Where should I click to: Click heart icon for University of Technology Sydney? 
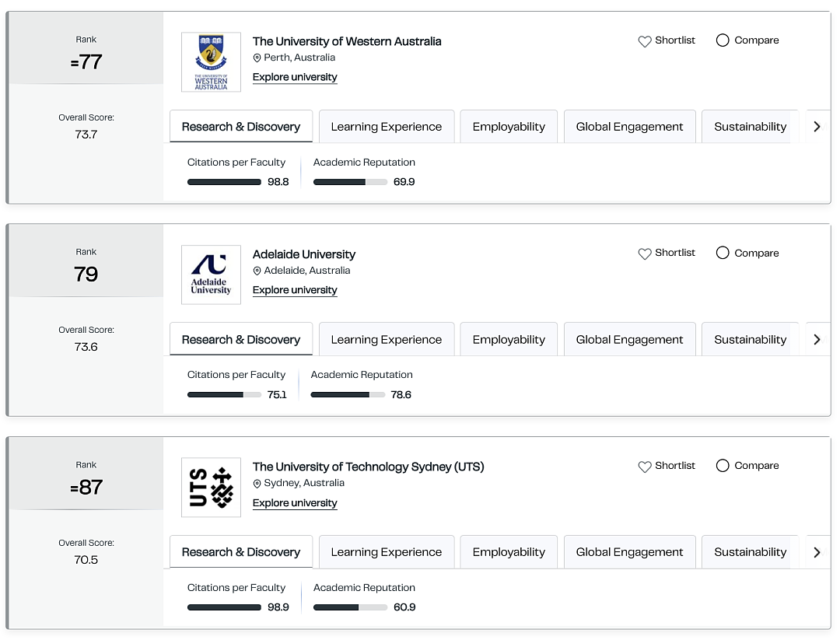[x=645, y=467]
